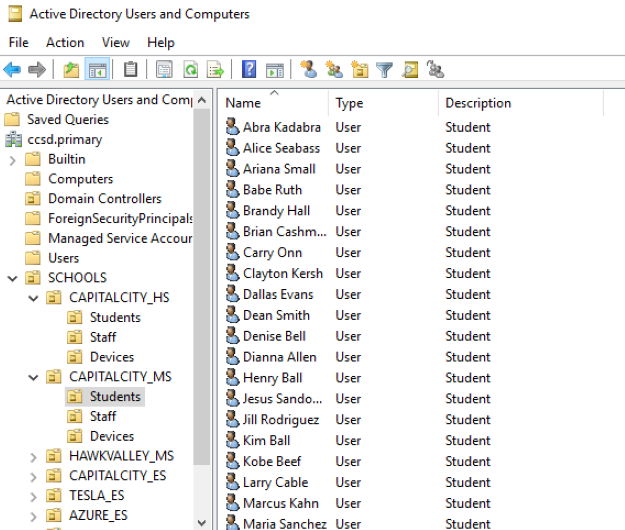Select user Alice Seabass
The width and height of the screenshot is (625, 530).
pyautogui.click(x=281, y=148)
